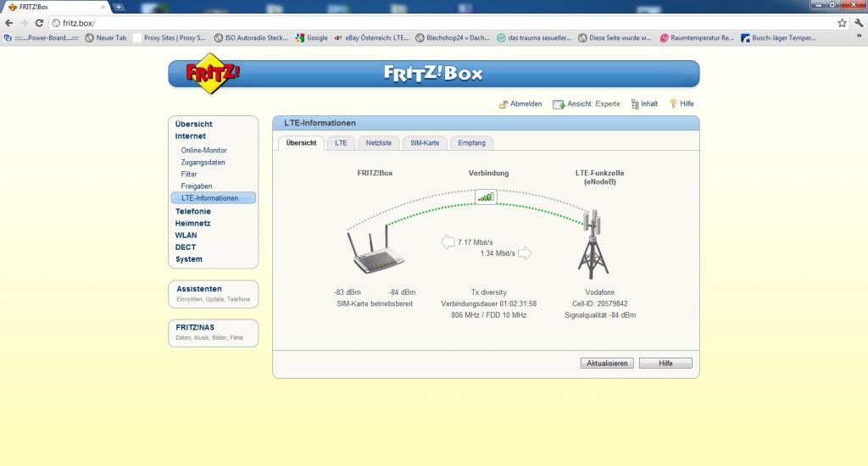Reload the page with refresh icon
The height and width of the screenshot is (466, 868).
click(x=39, y=23)
